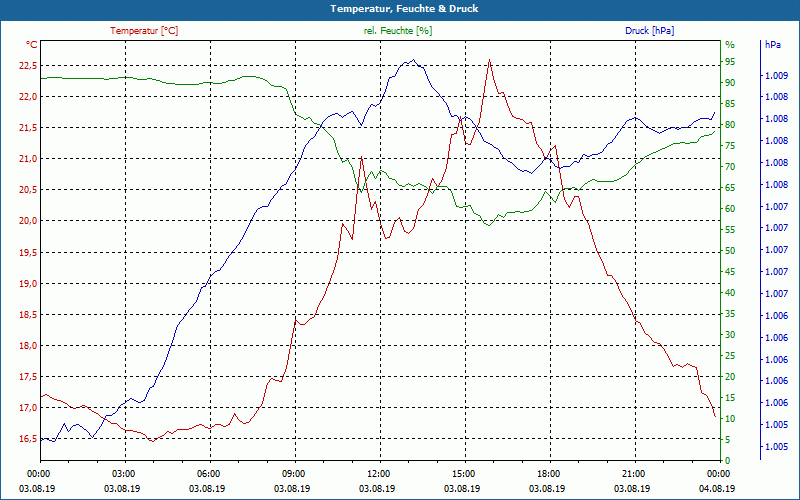This screenshot has height=500, width=800.
Task: Click the 21:00 time axis label
Action: point(635,474)
